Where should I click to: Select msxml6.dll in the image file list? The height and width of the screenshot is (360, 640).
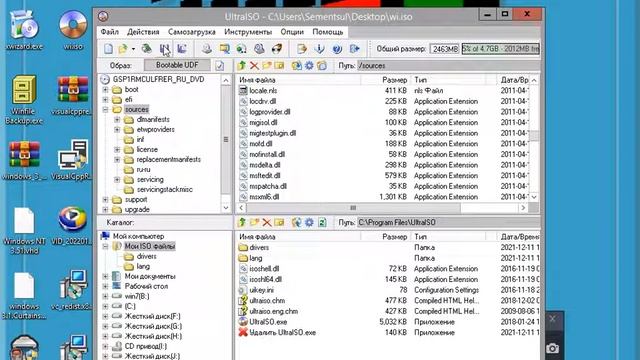pos(264,197)
